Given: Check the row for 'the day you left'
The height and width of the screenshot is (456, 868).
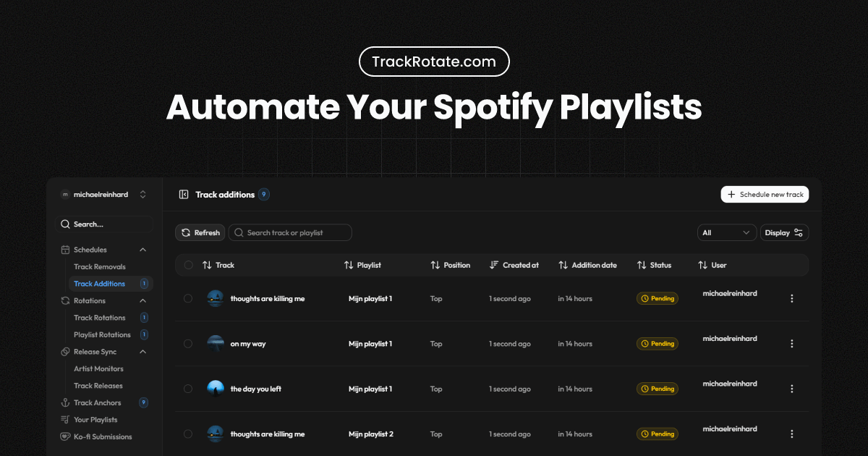Looking at the screenshot, I should (188, 389).
